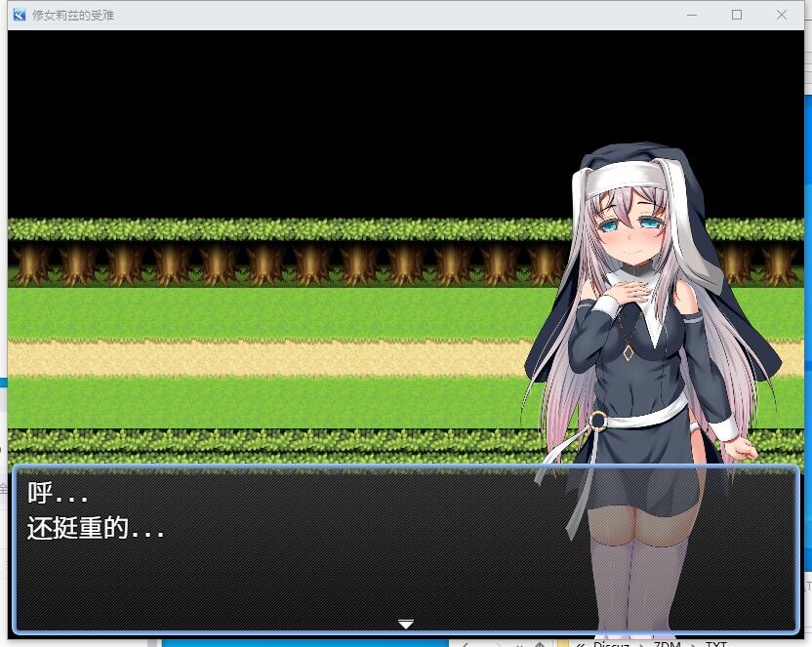
Task: Click the bracelet on nun's wrist
Action: click(728, 441)
